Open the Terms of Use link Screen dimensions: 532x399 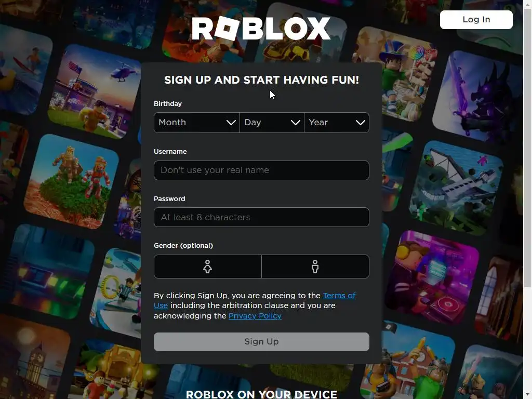point(255,300)
